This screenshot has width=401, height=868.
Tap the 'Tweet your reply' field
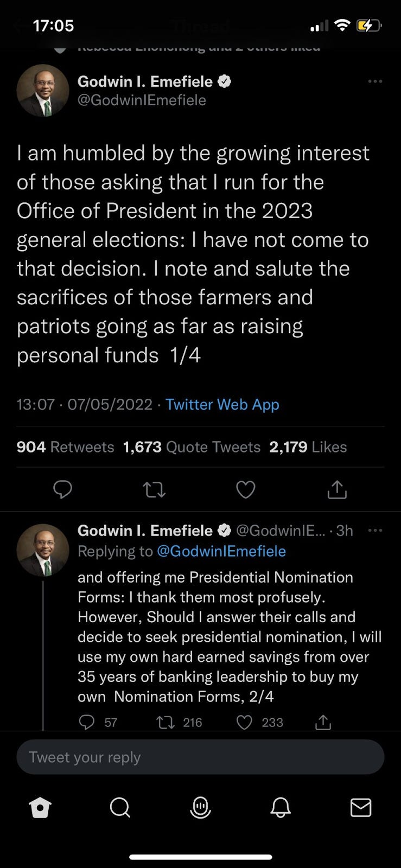(x=200, y=757)
